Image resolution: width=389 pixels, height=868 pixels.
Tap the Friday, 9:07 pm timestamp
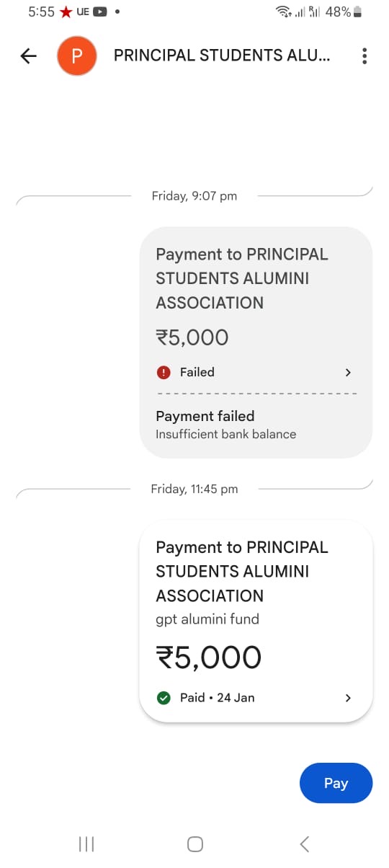pyautogui.click(x=194, y=196)
